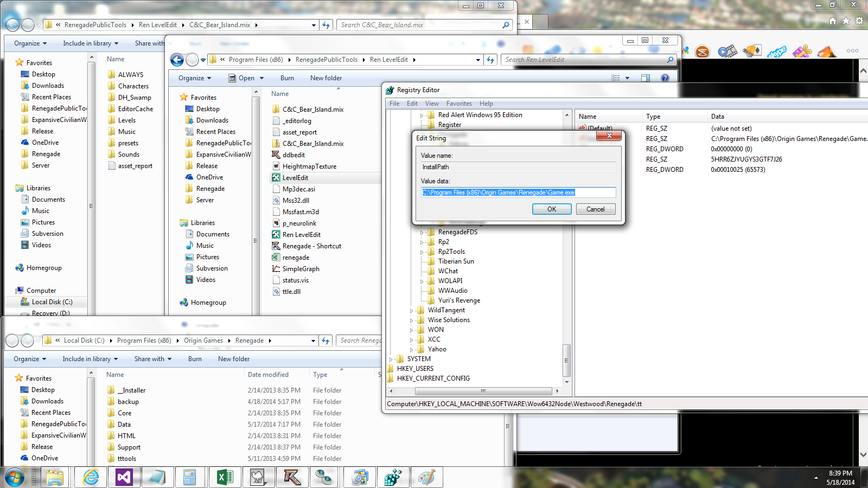Expand the WildTangent registry key
868x488 pixels.
point(412,311)
